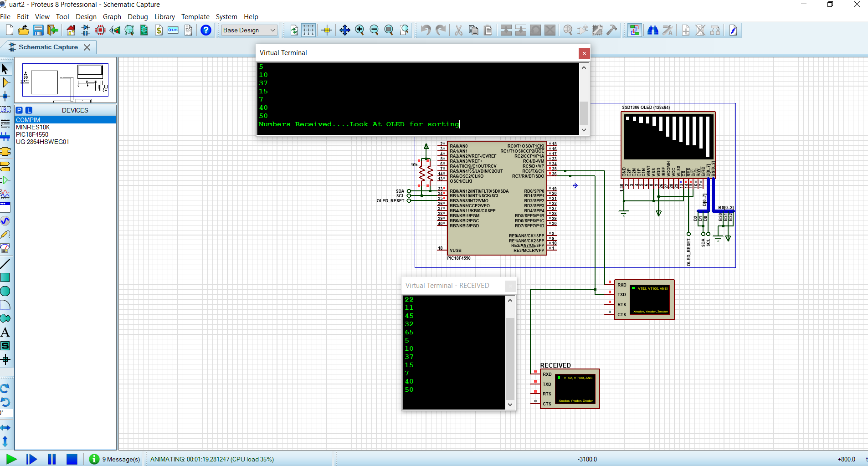868x466 pixels.
Task: Stop the simulation with the square button
Action: point(72,459)
